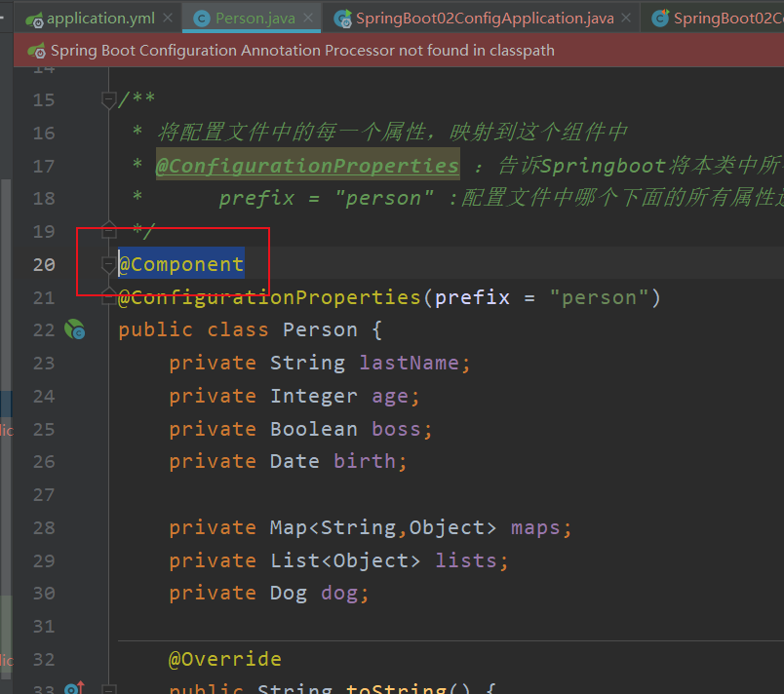
Task: Click the @Override annotation at line 32
Action: [225, 659]
